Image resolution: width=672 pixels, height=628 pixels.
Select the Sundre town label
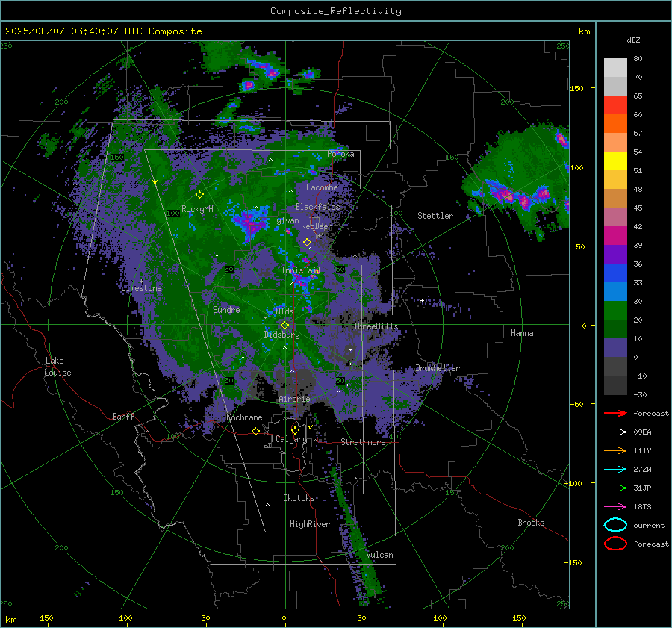pyautogui.click(x=226, y=309)
